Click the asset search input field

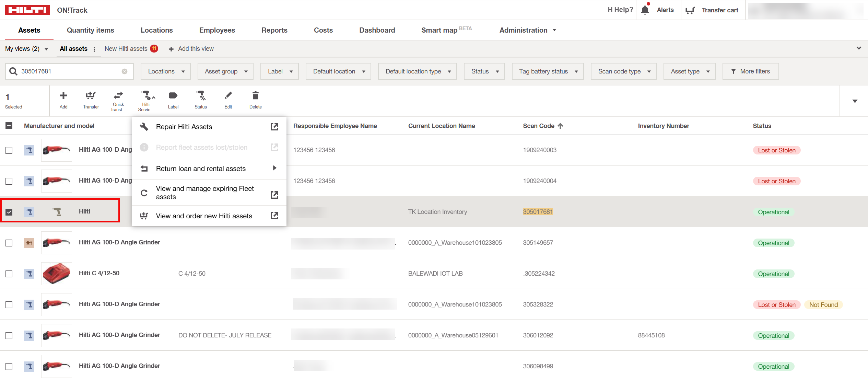click(x=69, y=71)
